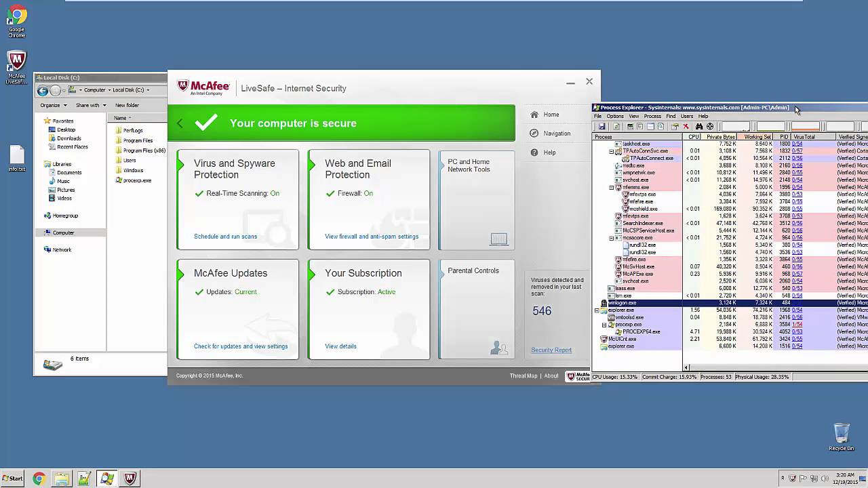Select SearchIndexer.exe process row
The image size is (868, 488).
click(x=730, y=223)
